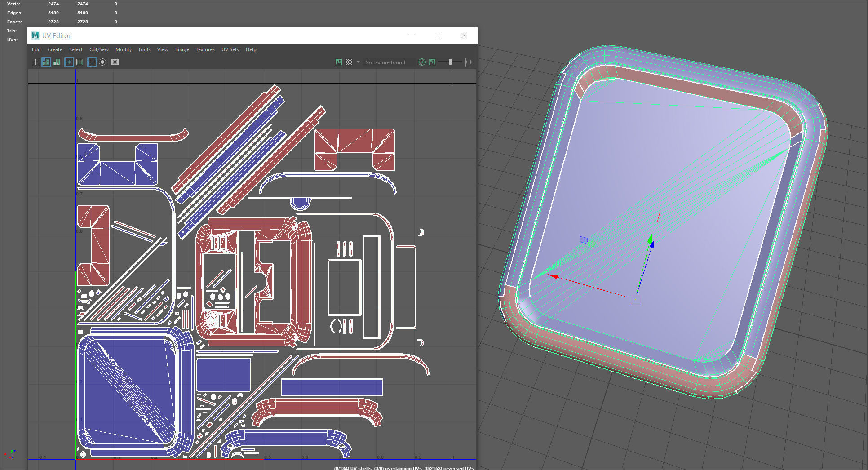Open the Tools menu
The width and height of the screenshot is (868, 470).
144,49
